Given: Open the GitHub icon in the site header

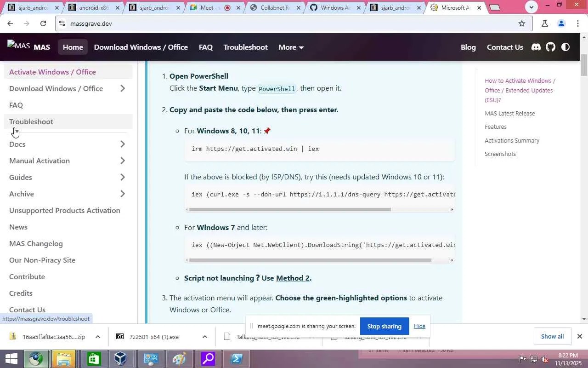Looking at the screenshot, I should pyautogui.click(x=550, y=47).
